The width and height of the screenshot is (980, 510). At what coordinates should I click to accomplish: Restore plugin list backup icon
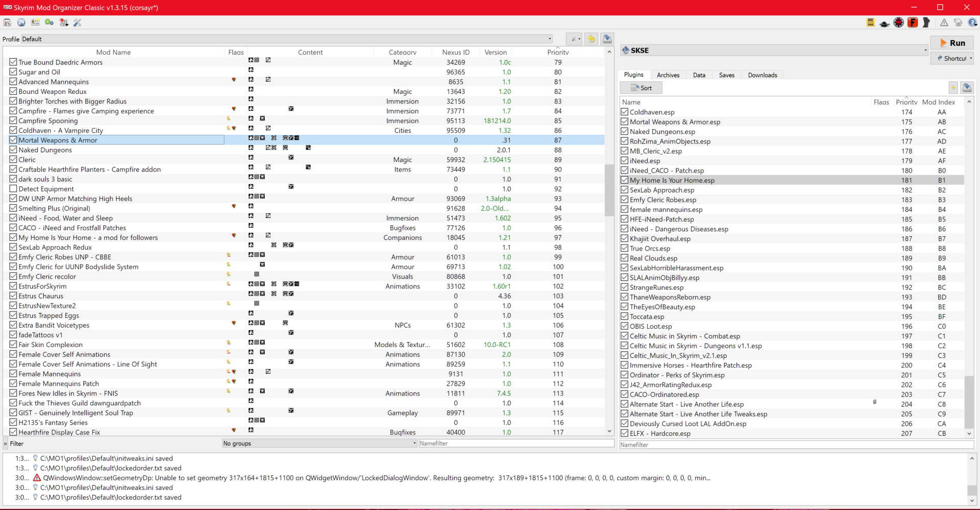(x=953, y=88)
